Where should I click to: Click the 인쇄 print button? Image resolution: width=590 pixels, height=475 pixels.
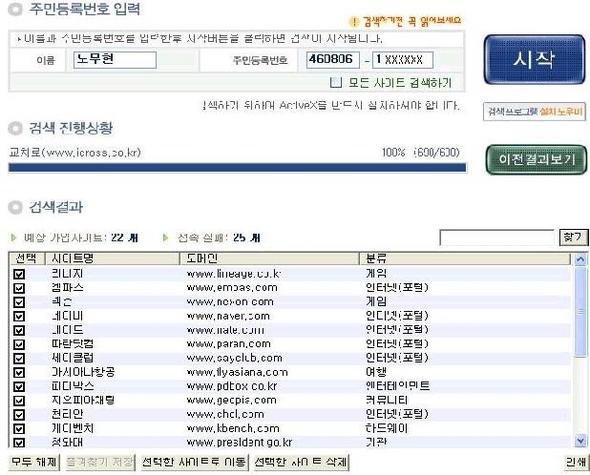click(576, 462)
